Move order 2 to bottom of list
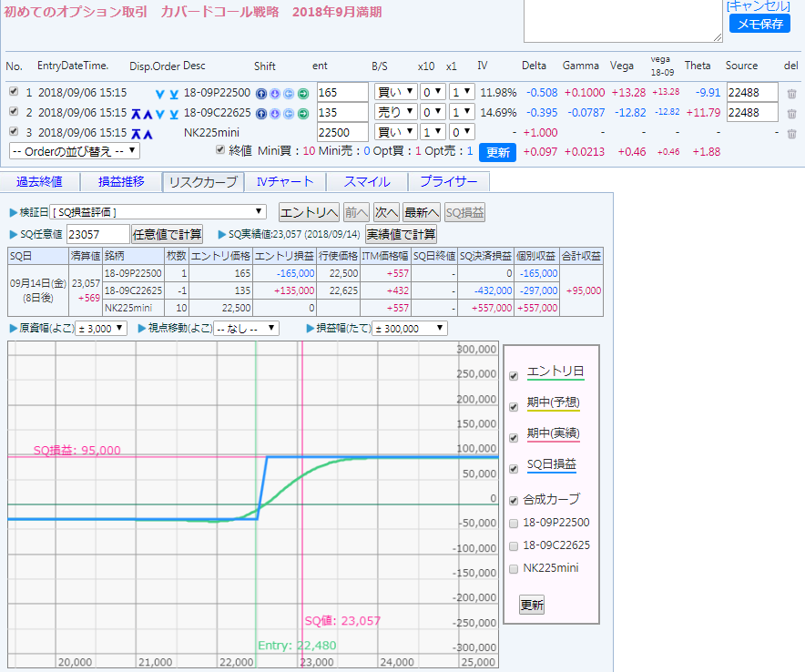This screenshot has height=672, width=805. [x=174, y=114]
